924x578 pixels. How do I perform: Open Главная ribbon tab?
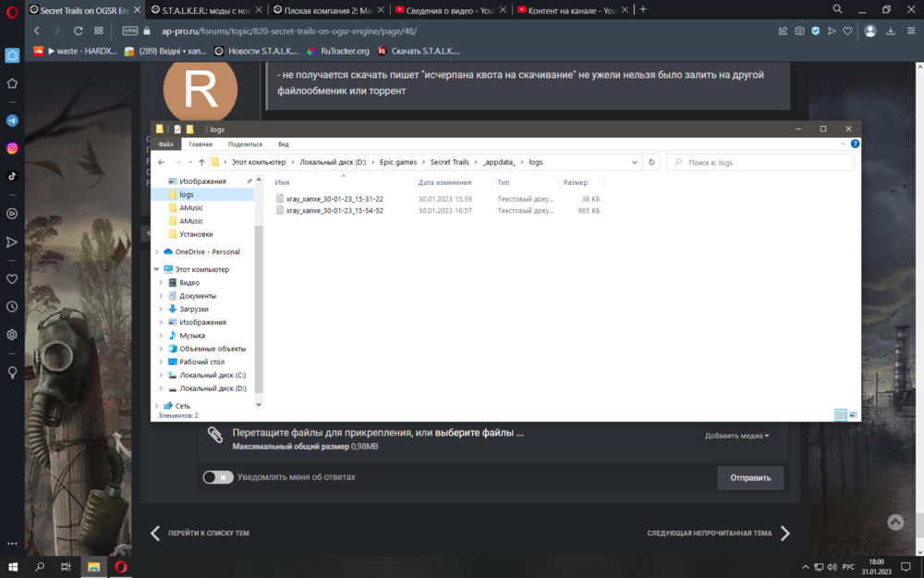point(201,144)
